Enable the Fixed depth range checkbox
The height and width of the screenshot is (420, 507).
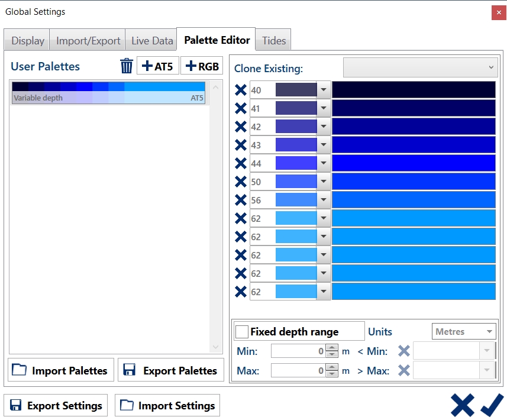click(242, 332)
